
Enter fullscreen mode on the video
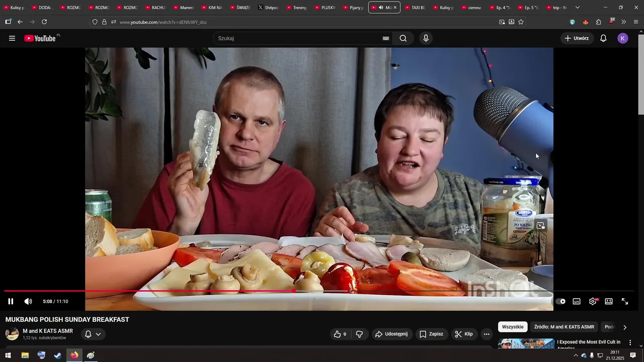625,301
